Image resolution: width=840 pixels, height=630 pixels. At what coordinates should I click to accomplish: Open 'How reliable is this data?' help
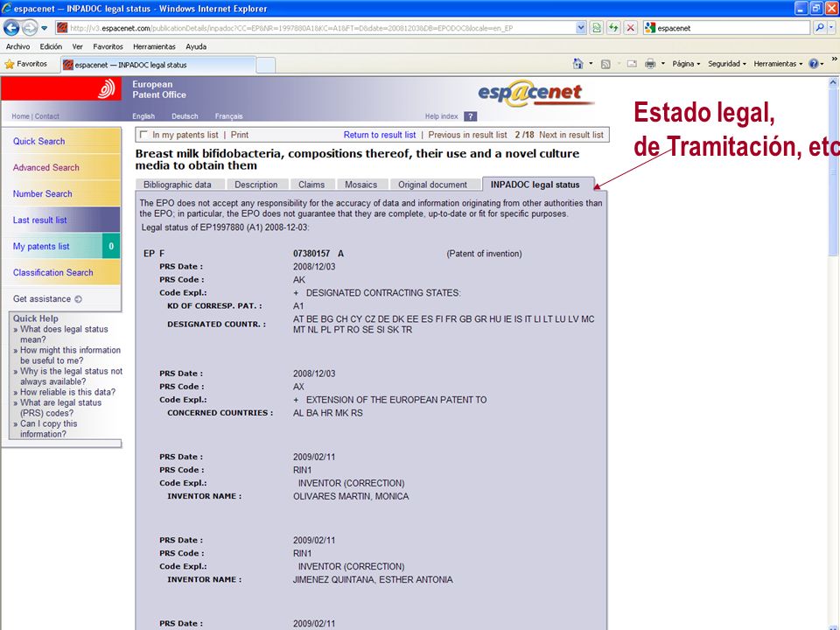[x=67, y=392]
